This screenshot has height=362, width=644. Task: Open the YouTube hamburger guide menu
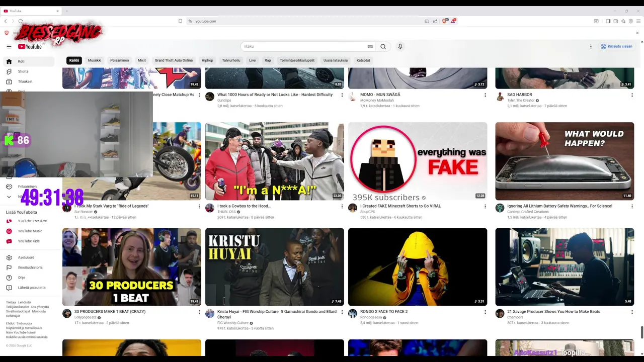point(9,46)
